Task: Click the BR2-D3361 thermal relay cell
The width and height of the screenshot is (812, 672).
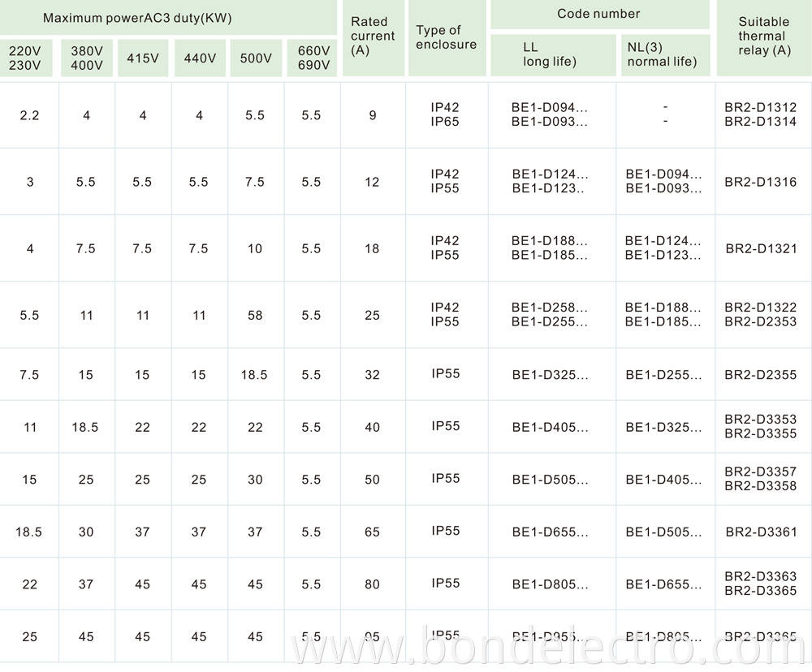Action: click(x=761, y=532)
